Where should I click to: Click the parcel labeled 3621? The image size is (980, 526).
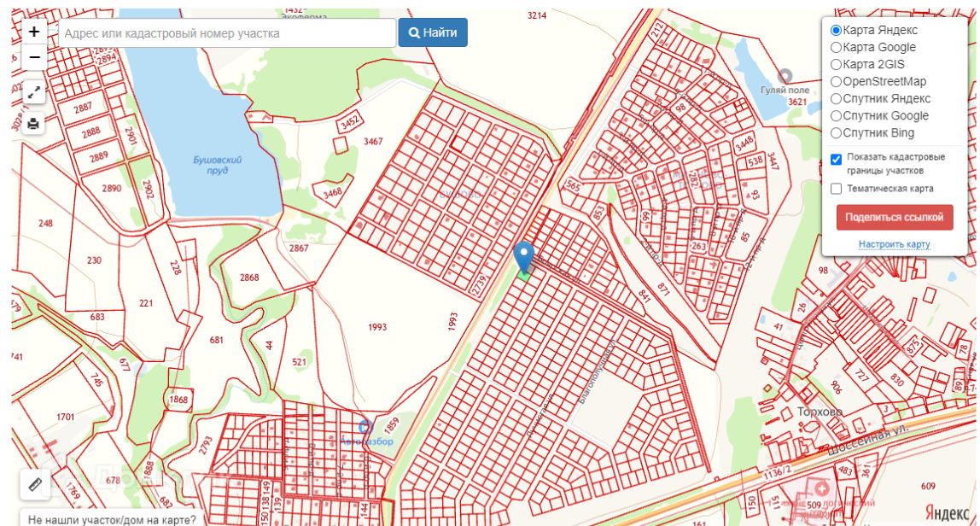pos(796,102)
